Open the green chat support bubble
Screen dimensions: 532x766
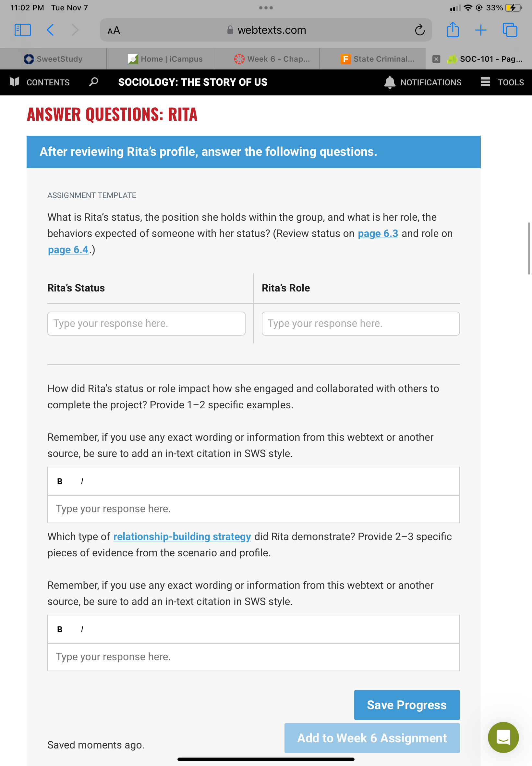[503, 737]
